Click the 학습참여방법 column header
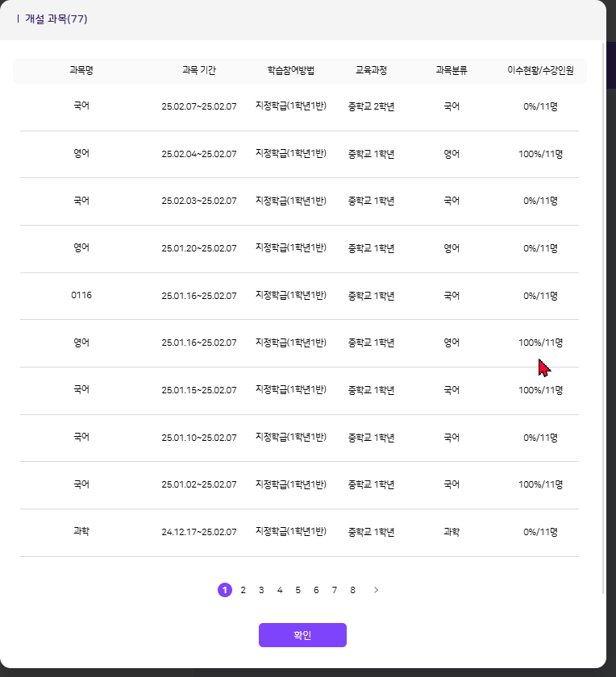The height and width of the screenshot is (677, 616). pyautogui.click(x=290, y=70)
